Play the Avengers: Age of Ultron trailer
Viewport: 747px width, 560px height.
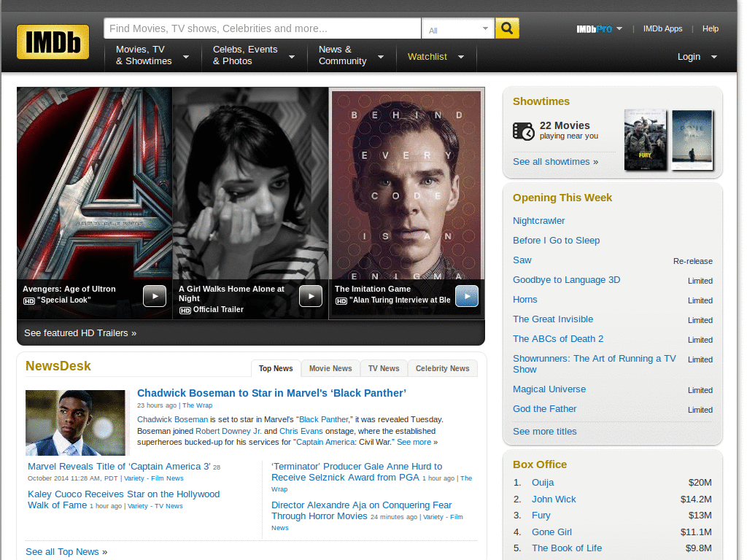tap(155, 296)
